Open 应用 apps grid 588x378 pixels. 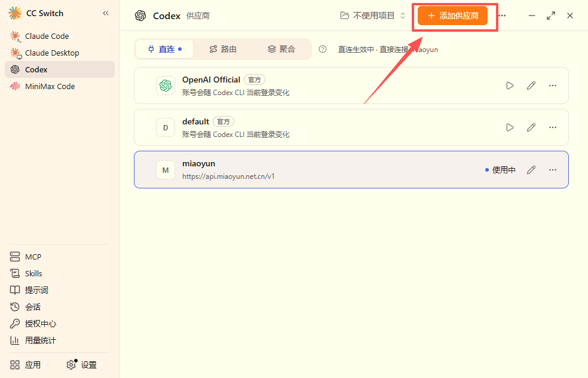(x=26, y=365)
